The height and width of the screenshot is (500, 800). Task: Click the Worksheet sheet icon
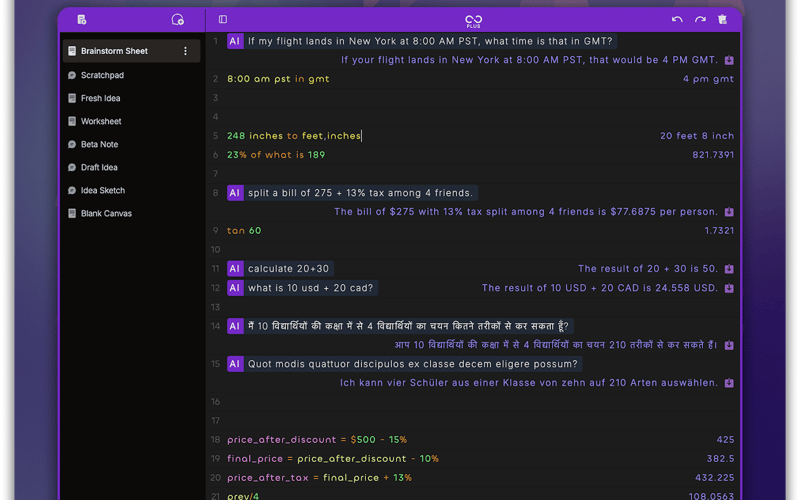point(72,121)
